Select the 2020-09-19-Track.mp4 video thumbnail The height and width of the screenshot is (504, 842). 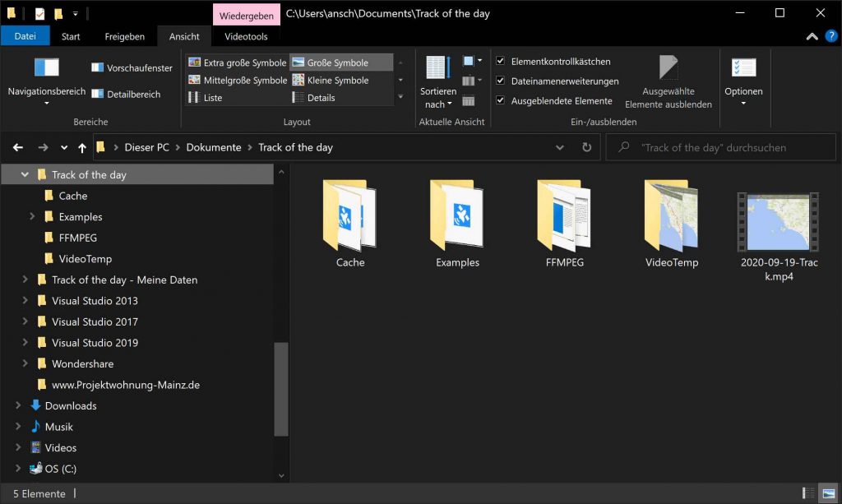click(x=776, y=220)
